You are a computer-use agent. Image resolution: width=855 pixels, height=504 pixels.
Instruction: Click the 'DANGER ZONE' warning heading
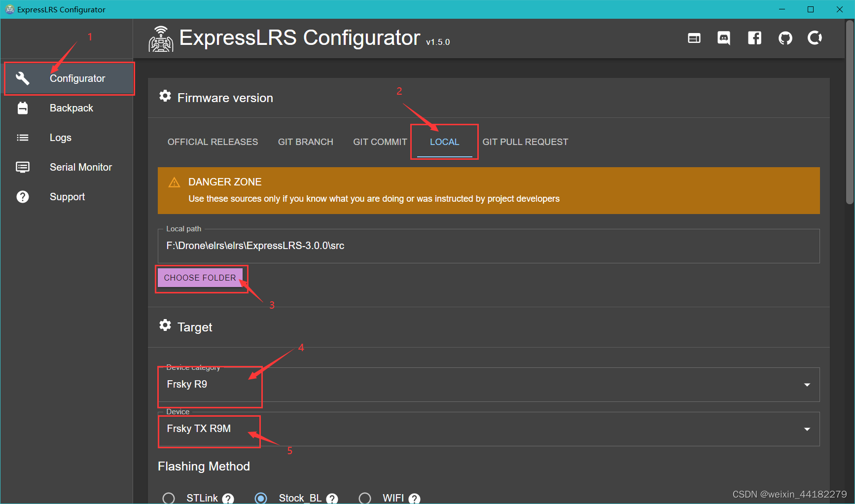tap(225, 182)
